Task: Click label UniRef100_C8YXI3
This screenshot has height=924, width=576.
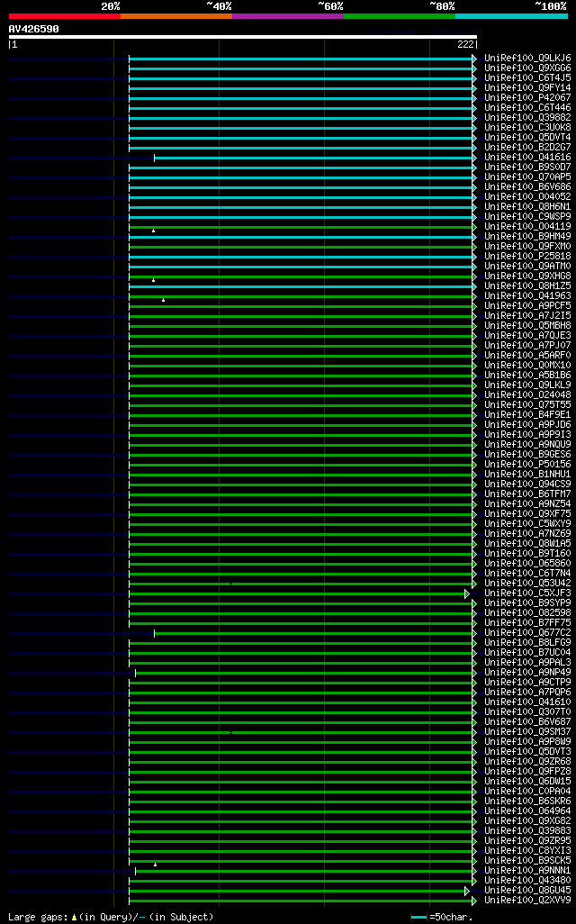Action: [527, 851]
